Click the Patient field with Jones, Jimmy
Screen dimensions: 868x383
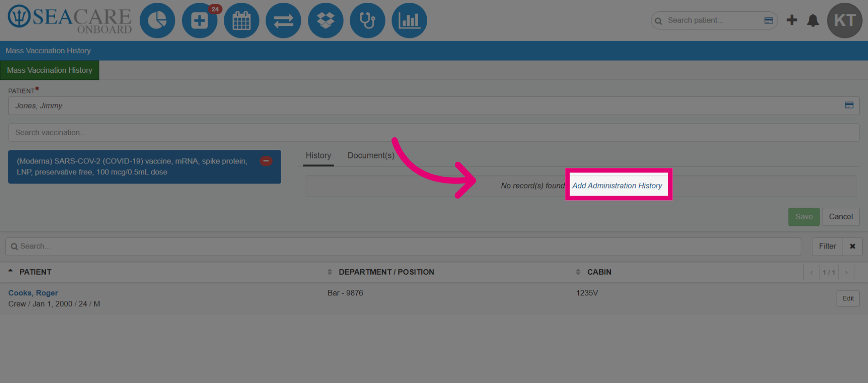[434, 106]
